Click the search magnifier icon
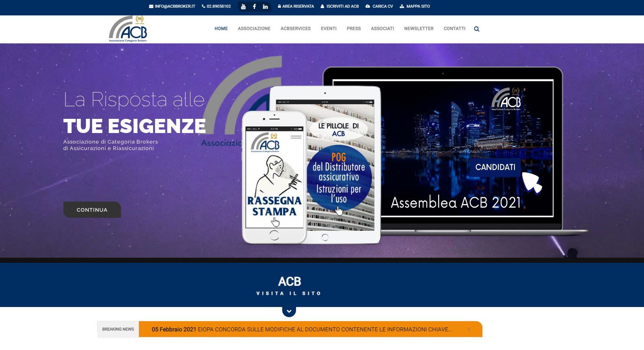 tap(477, 29)
